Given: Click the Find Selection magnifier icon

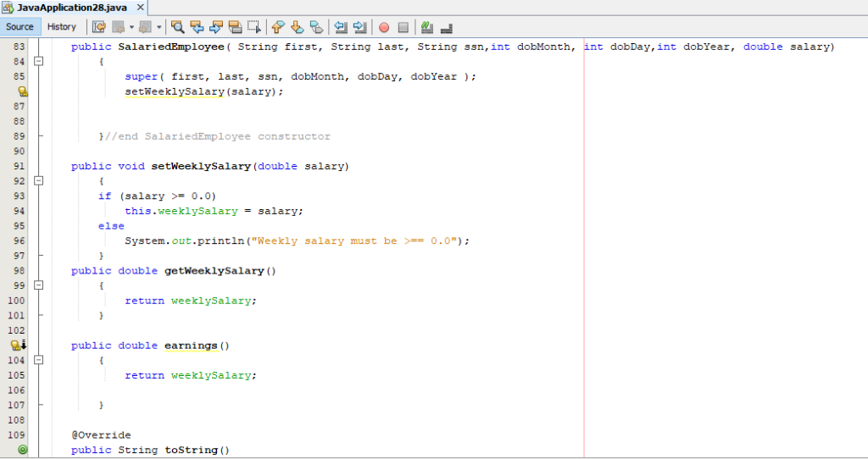Looking at the screenshot, I should (178, 26).
